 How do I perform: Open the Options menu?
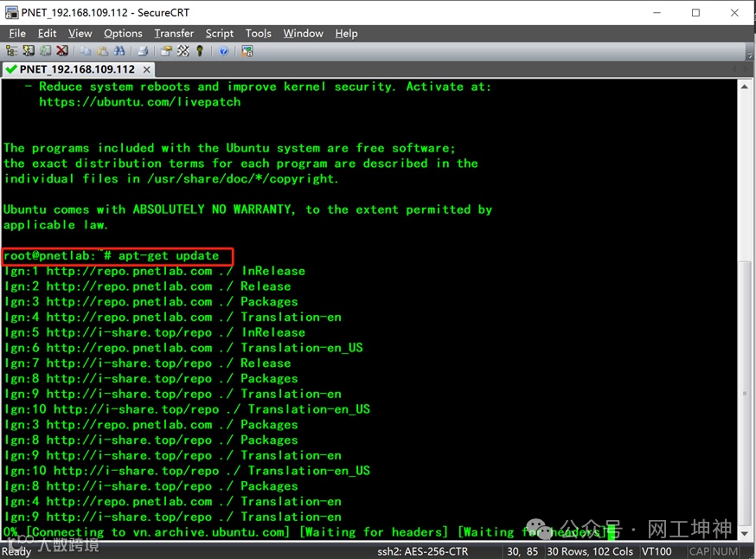pyautogui.click(x=123, y=33)
